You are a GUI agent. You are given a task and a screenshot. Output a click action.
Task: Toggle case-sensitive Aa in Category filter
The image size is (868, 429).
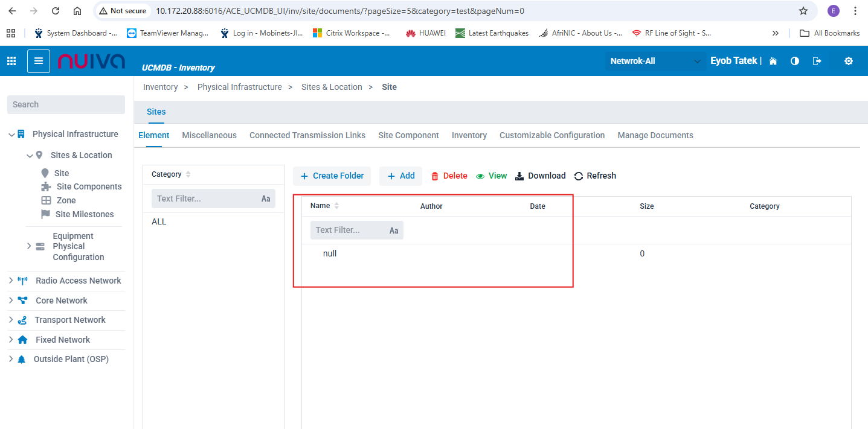[266, 199]
